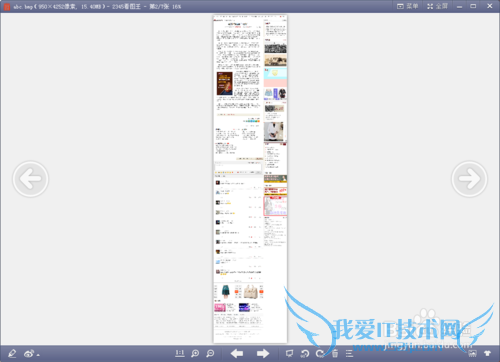
Task: Close the image viewer window
Action: coord(489,6)
